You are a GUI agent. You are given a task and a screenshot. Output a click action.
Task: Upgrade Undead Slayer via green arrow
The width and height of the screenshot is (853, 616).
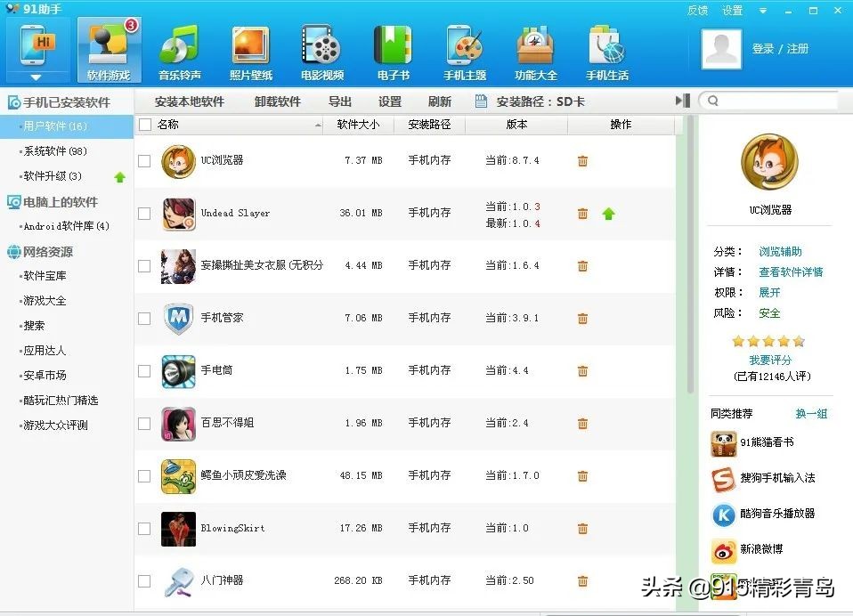609,214
